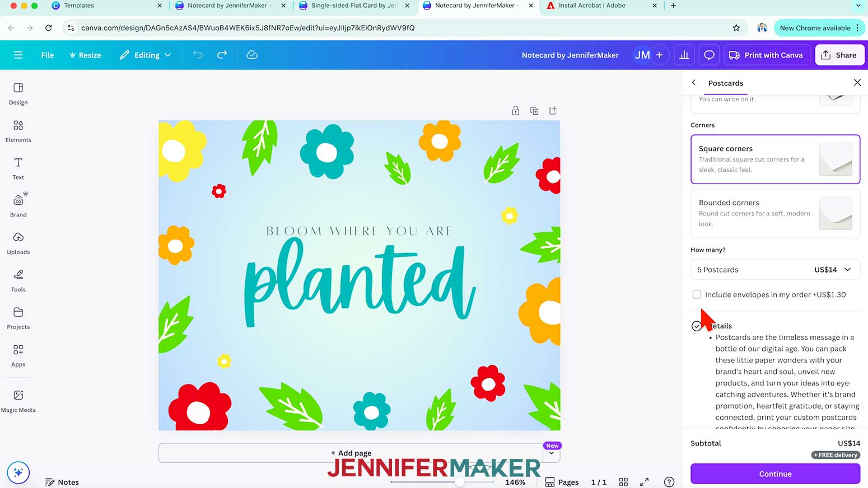This screenshot has height=488, width=868.
Task: Select the Text tool in sidebar
Action: (x=18, y=168)
